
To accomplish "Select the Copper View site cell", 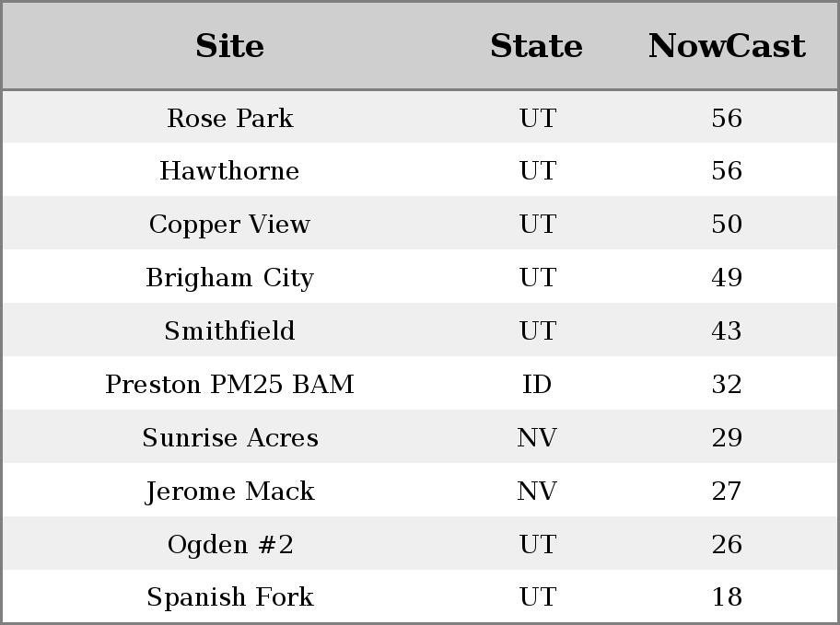I will pyautogui.click(x=229, y=225).
